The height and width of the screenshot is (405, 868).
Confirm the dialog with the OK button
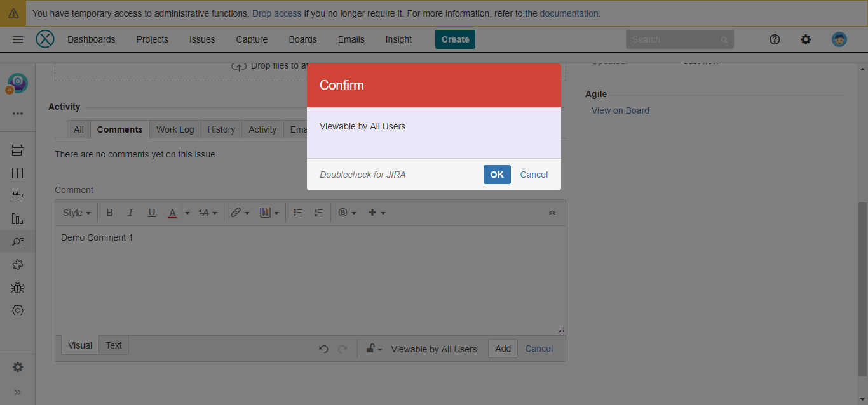(x=497, y=175)
